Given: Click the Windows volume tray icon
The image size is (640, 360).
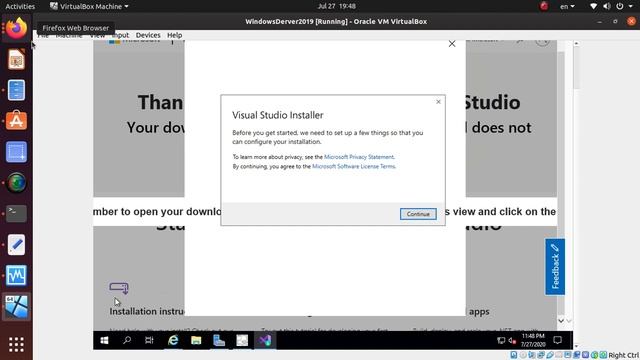Looking at the screenshot, I should pyautogui.click(x=512, y=340).
